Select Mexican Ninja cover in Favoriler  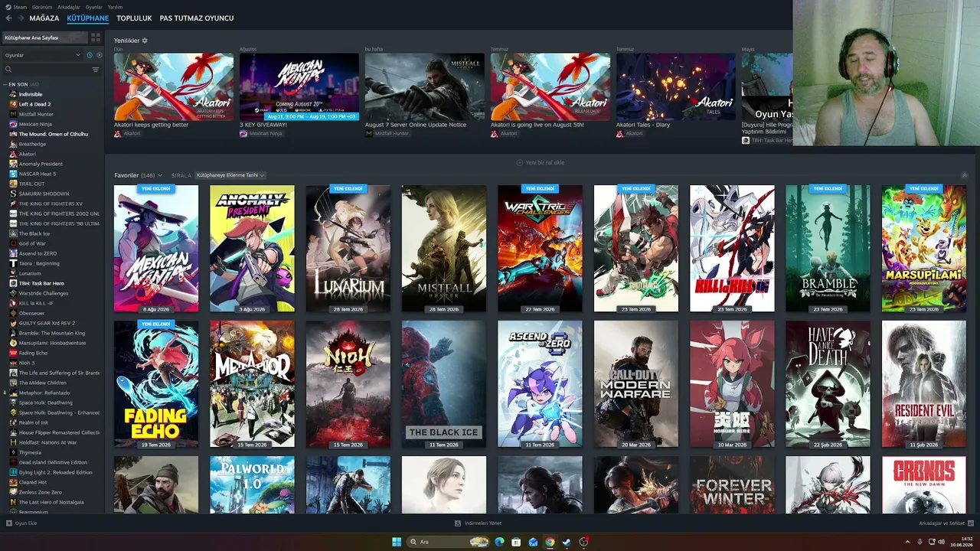(x=156, y=249)
